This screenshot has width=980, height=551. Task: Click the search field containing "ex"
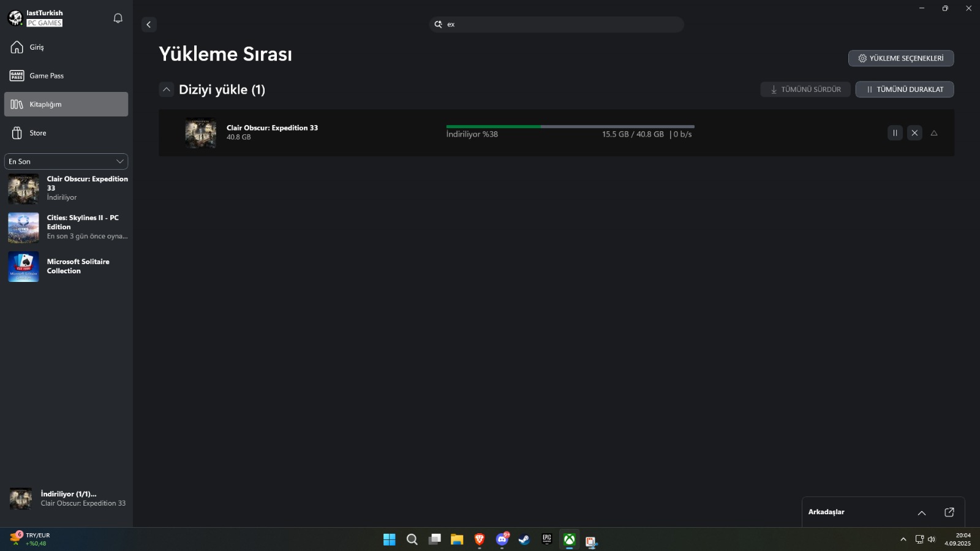(x=557, y=25)
